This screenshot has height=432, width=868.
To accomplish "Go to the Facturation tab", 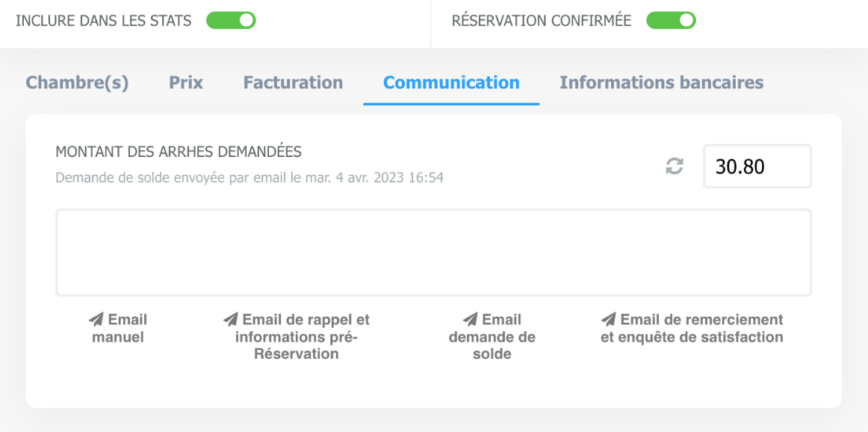I will coord(294,82).
